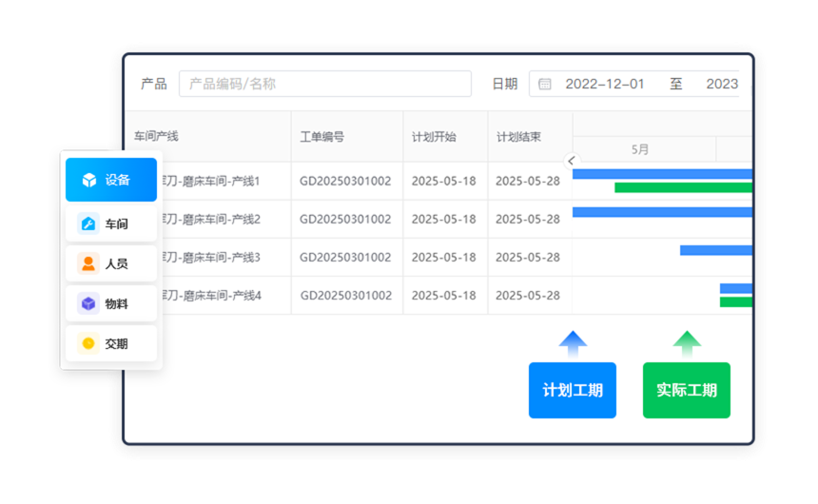
Task: Click the purple cube icon beside 物料
Action: click(x=88, y=303)
